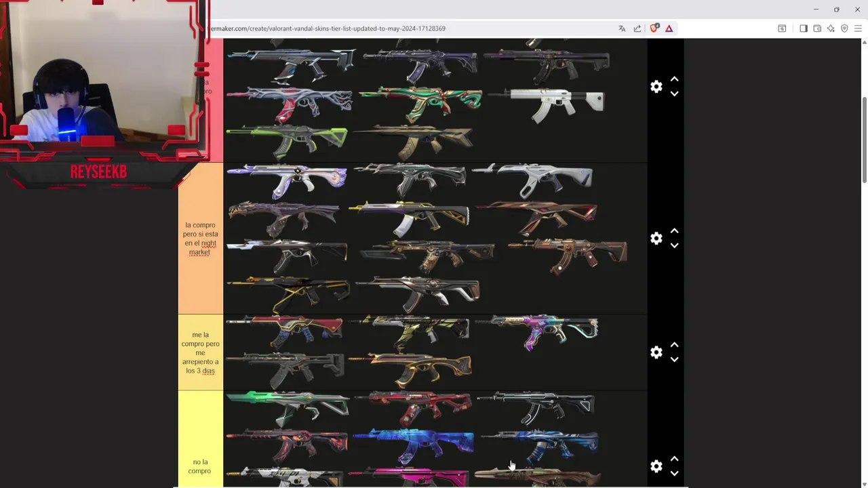This screenshot has width=868, height=488.
Task: Open the browser hamburger menu
Action: pos(858,28)
